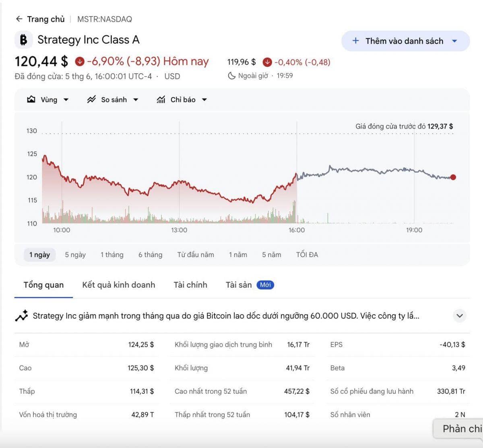Click the red end-point dot on chart
This screenshot has height=448, width=483.
(453, 177)
